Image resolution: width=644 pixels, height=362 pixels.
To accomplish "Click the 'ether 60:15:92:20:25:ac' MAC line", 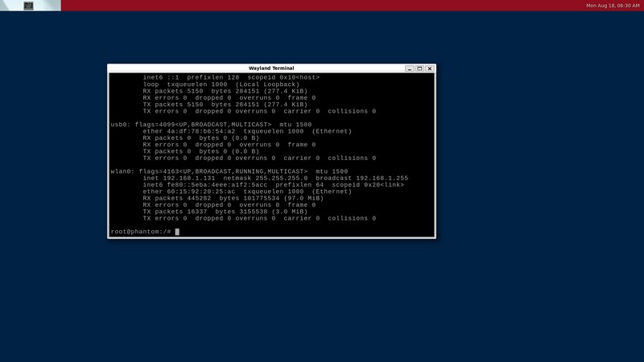I will tap(247, 191).
